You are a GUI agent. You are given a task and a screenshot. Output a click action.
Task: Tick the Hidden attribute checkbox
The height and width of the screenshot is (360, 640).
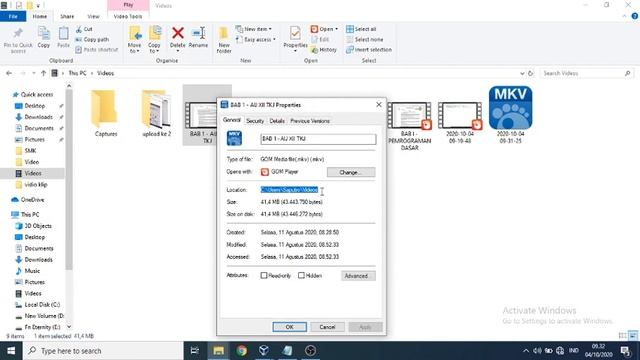coord(301,276)
